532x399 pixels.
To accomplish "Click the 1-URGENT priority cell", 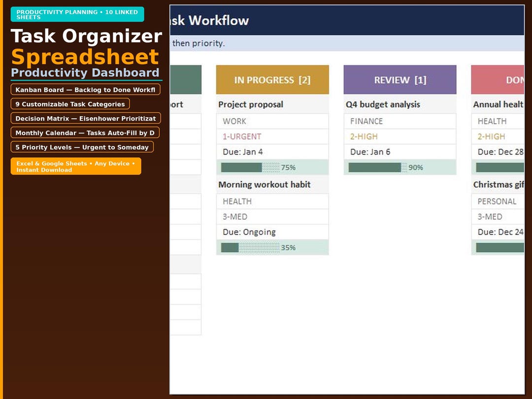I will coord(272,136).
